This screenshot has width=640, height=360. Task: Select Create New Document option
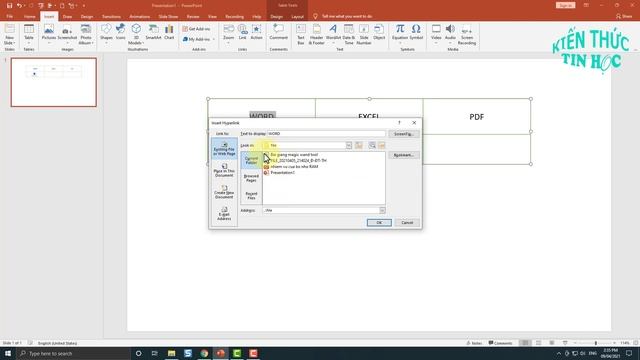click(x=224, y=192)
